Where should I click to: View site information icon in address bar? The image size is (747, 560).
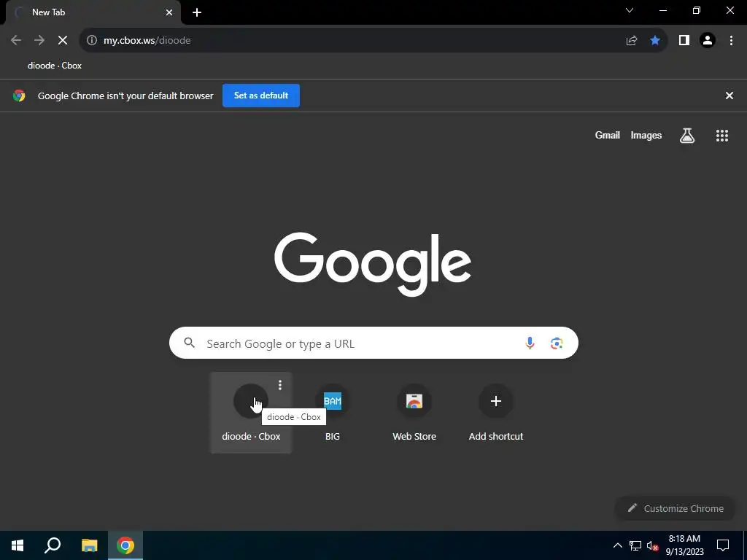pos(92,41)
